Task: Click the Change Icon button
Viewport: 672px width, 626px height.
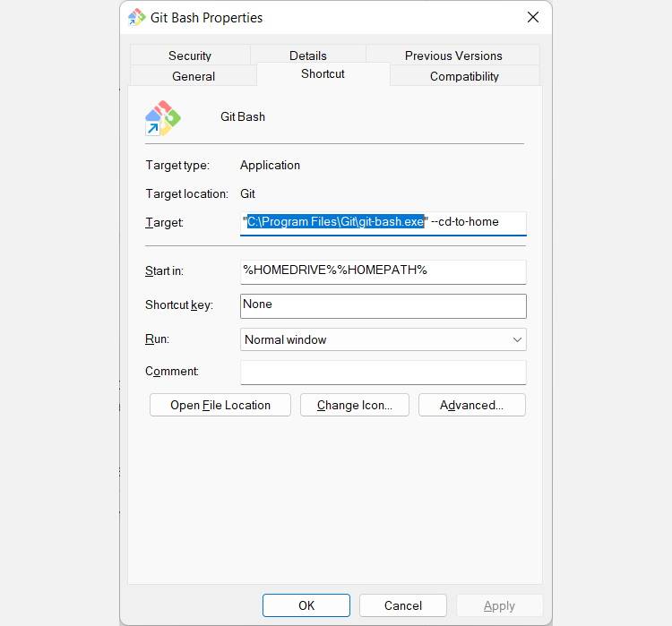Action: [x=355, y=405]
